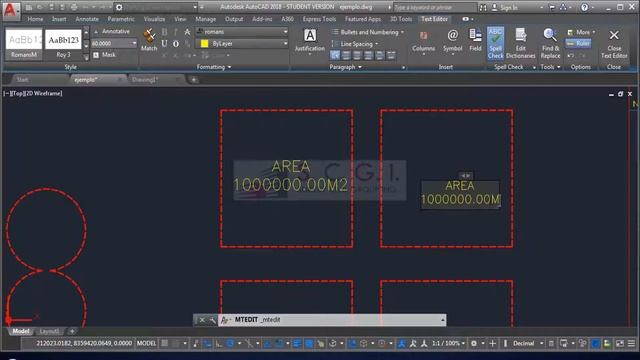Toggle the Annotative style option

112,31
